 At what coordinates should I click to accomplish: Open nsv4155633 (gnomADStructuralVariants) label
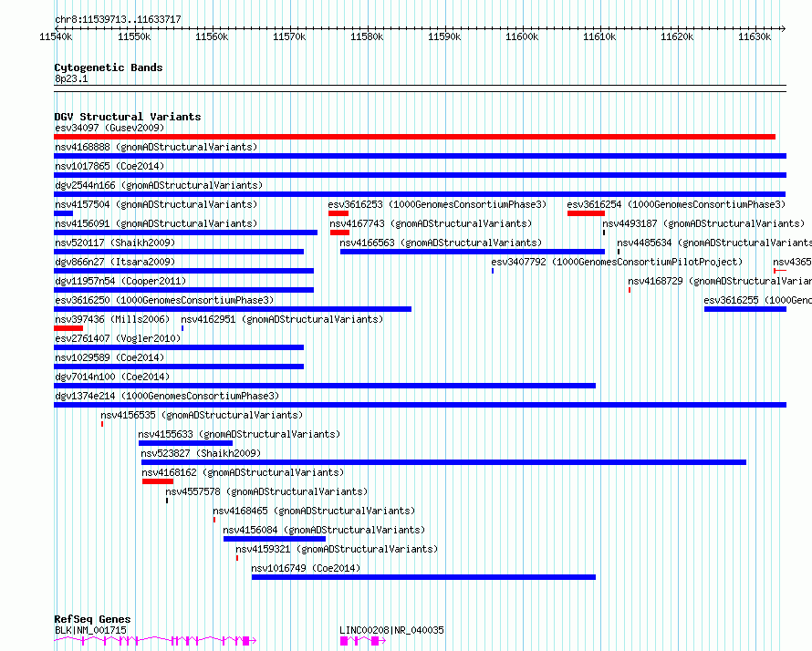tap(239, 434)
